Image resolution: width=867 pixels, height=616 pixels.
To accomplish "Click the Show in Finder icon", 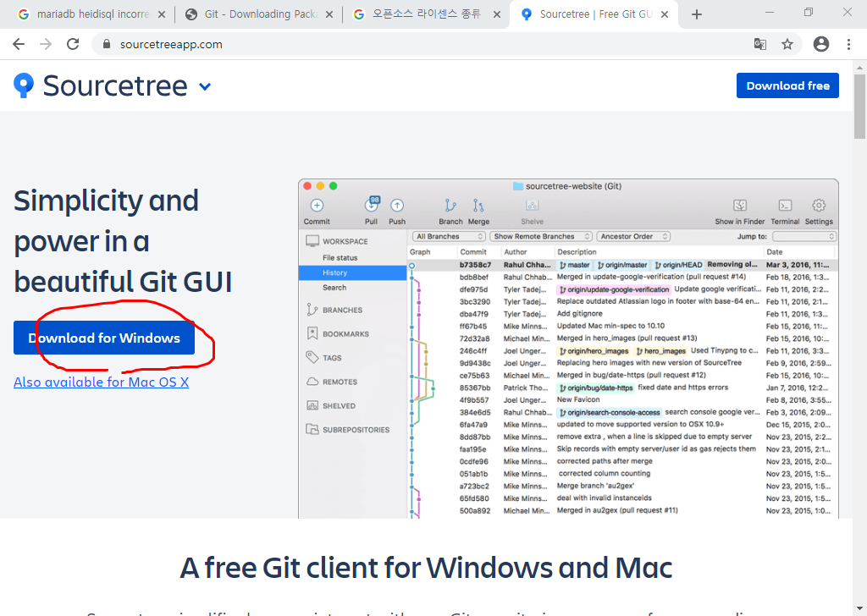I will tap(740, 206).
